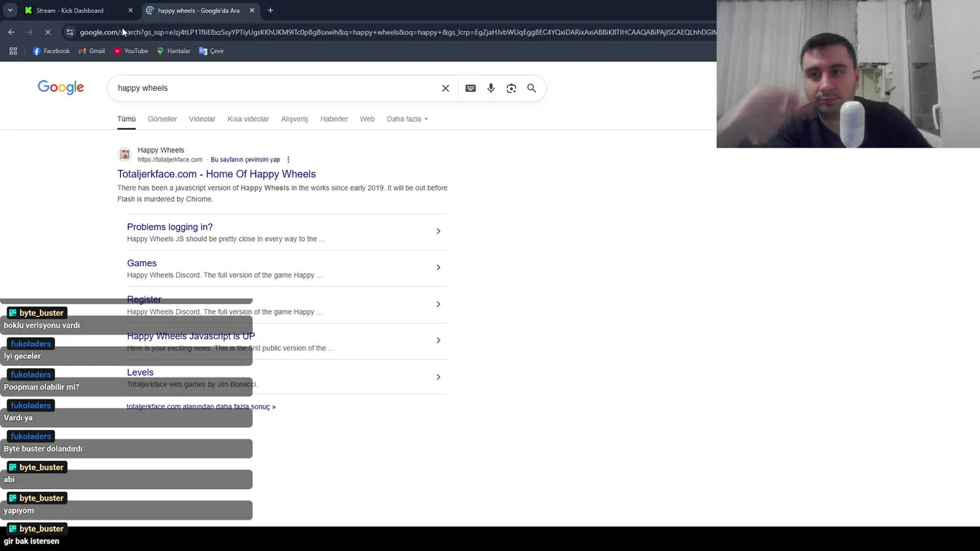
Task: Open the Games sitelink
Action: click(x=142, y=263)
